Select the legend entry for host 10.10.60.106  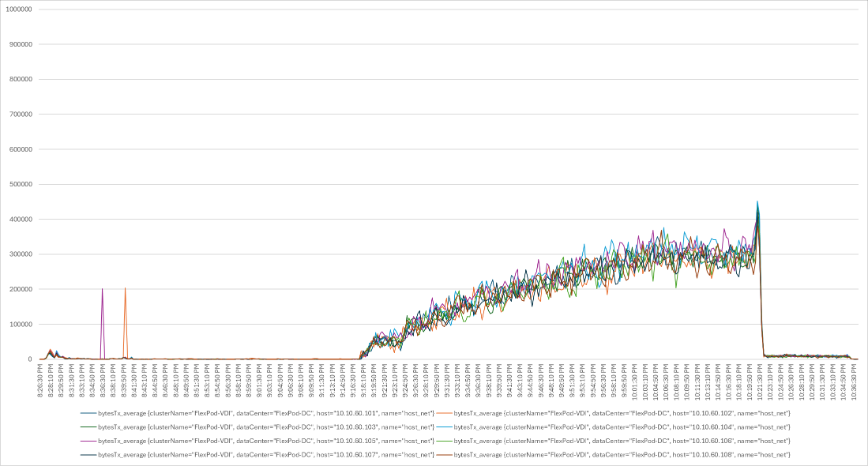coord(614,441)
